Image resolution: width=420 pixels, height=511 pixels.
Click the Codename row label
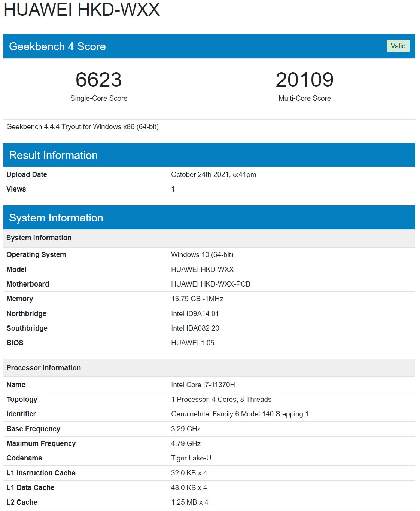24,458
